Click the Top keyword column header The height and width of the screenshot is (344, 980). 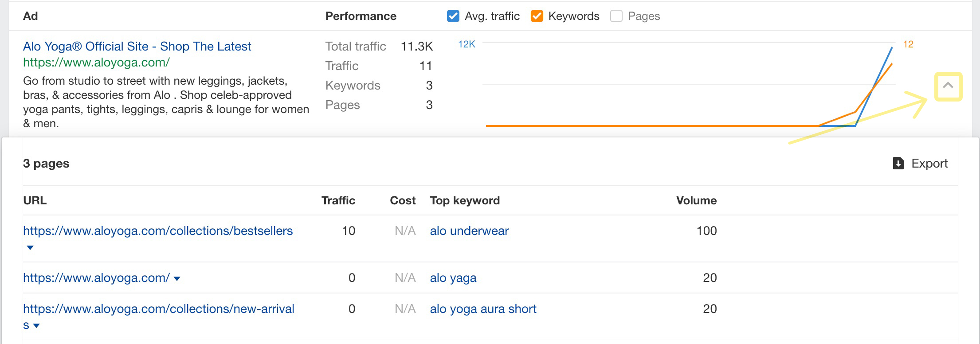click(x=465, y=200)
